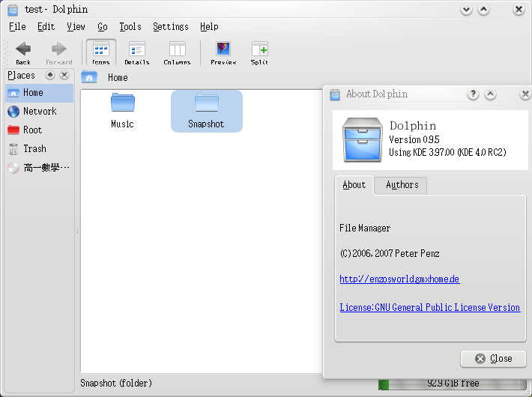Click the Home icon in location bar
The width and height of the screenshot is (532, 397).
[x=89, y=77]
